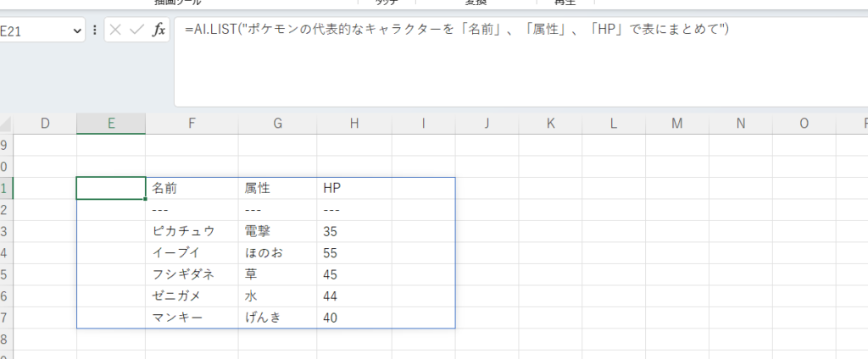Screen dimensions: 868x359
Task: Select column E header
Action: click(x=111, y=124)
